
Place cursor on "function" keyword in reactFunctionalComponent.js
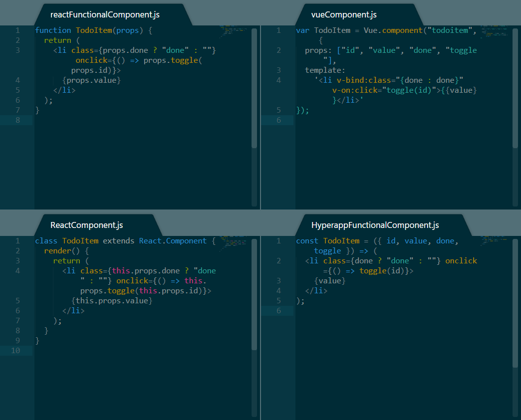[53, 30]
